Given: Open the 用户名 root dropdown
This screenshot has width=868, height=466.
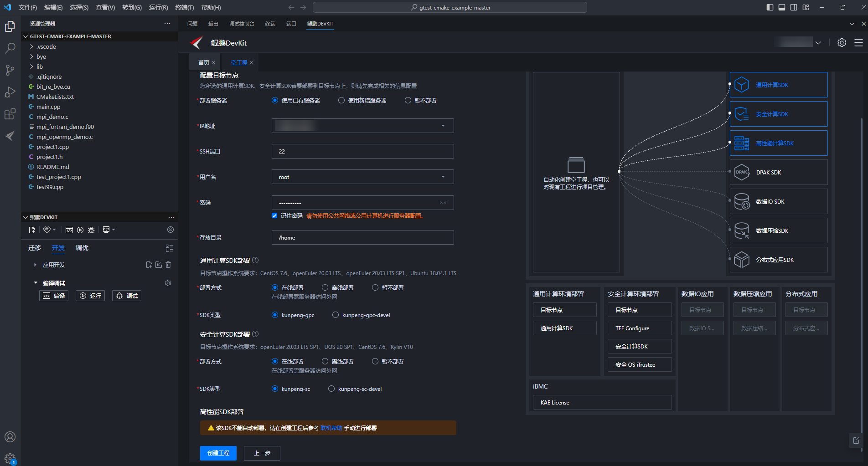Looking at the screenshot, I should (362, 177).
